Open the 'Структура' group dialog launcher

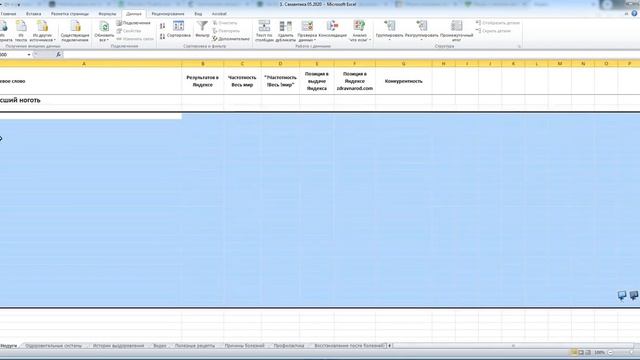tap(519, 47)
